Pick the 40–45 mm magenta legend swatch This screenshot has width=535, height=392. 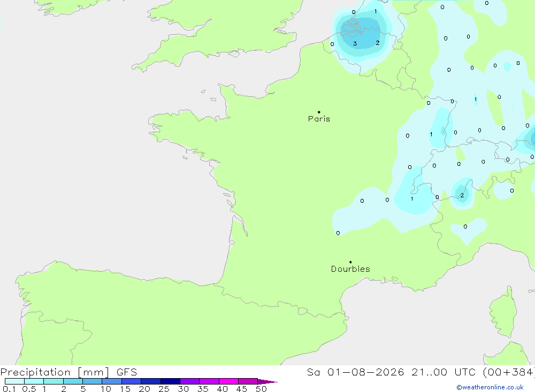point(228,381)
